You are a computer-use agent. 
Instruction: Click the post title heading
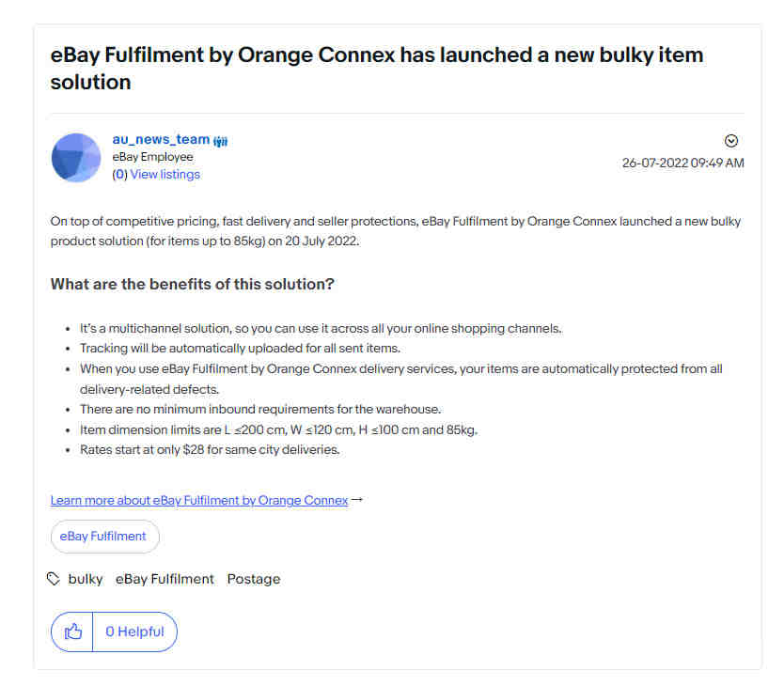pos(377,69)
